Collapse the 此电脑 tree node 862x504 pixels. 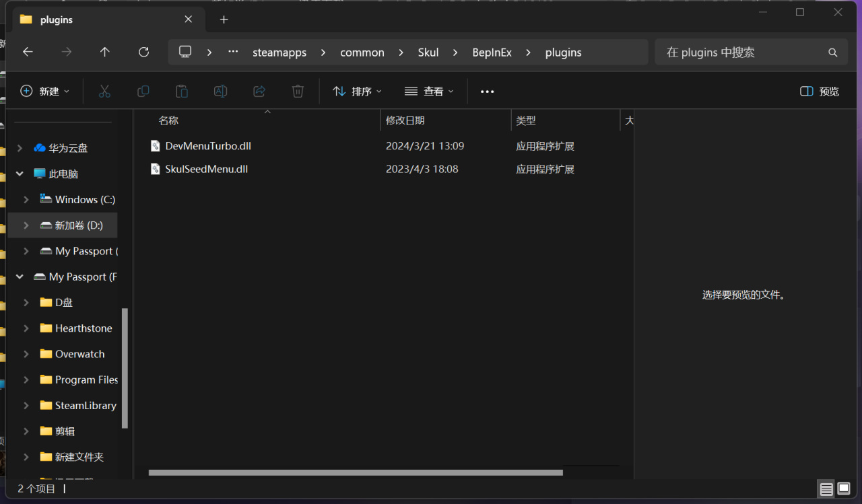(20, 174)
